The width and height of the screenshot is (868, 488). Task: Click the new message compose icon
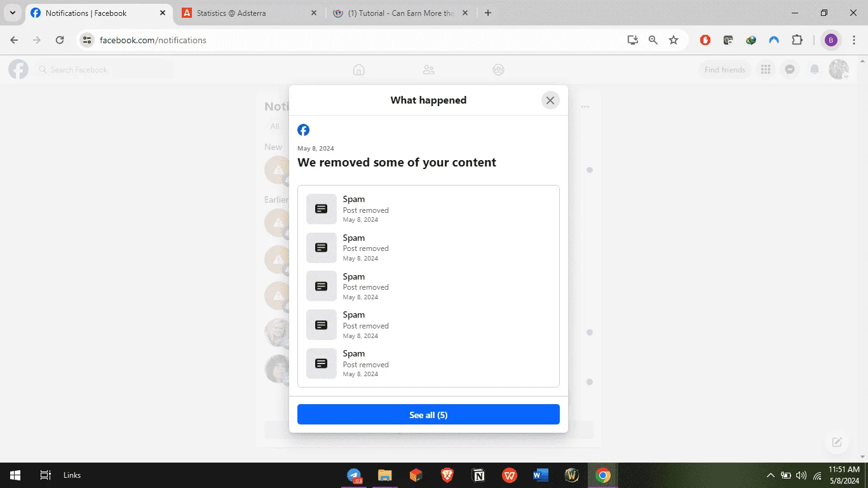(837, 442)
